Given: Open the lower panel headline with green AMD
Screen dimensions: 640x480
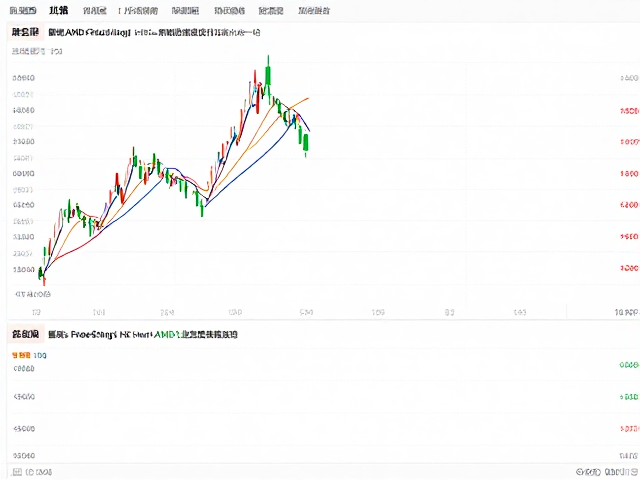Looking at the screenshot, I should (142, 335).
